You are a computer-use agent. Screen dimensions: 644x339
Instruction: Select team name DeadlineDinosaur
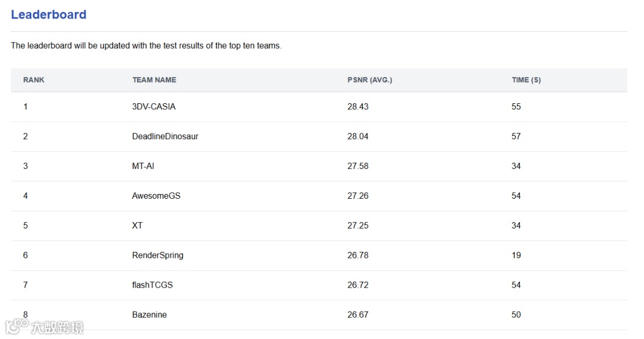click(x=165, y=137)
